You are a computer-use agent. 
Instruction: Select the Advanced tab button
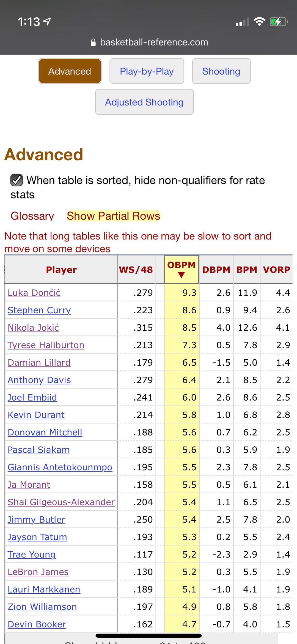70,71
